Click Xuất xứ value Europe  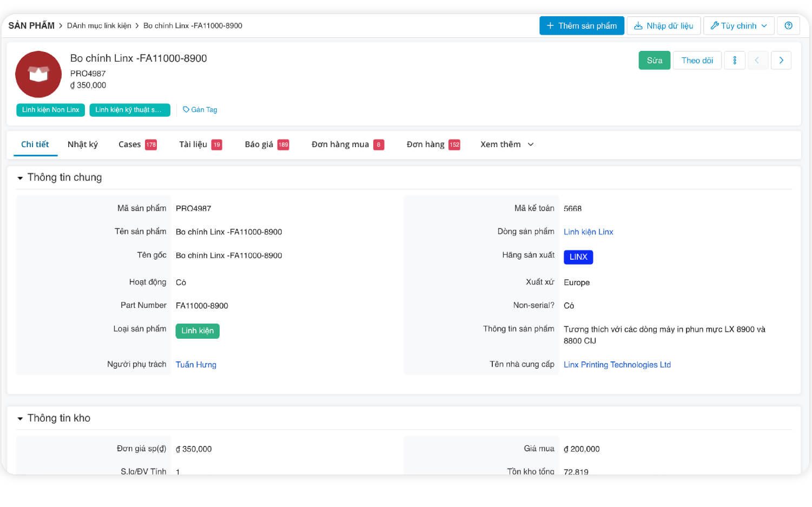tap(577, 282)
